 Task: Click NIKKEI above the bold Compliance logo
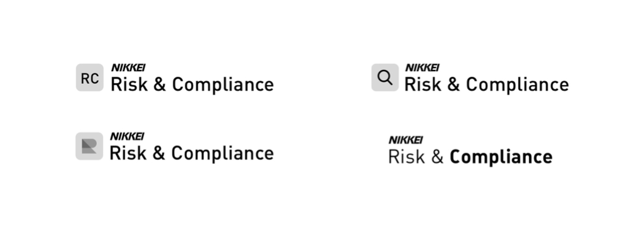tap(406, 140)
